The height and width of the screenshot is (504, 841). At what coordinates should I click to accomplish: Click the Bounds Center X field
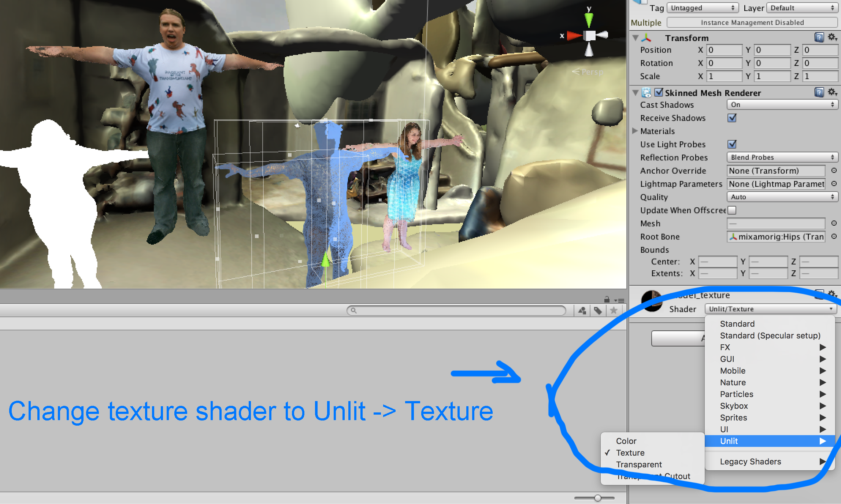pos(718,262)
